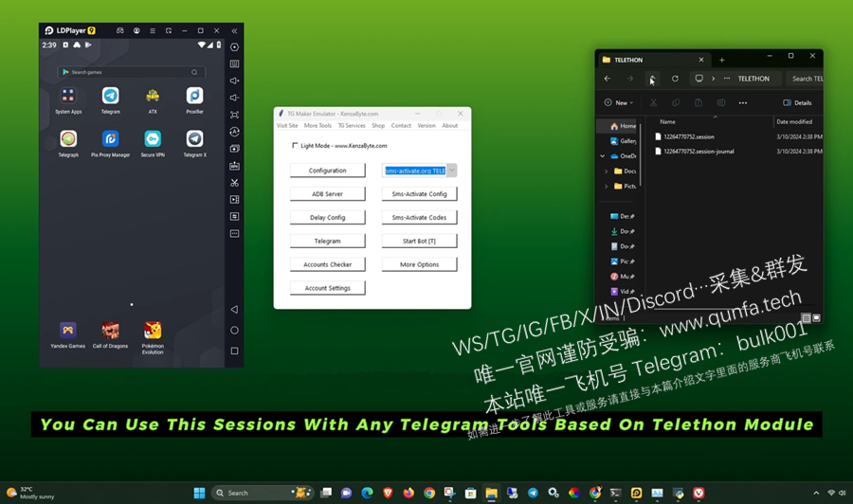Click Start Bot [T] button
853x504 pixels.
(420, 241)
